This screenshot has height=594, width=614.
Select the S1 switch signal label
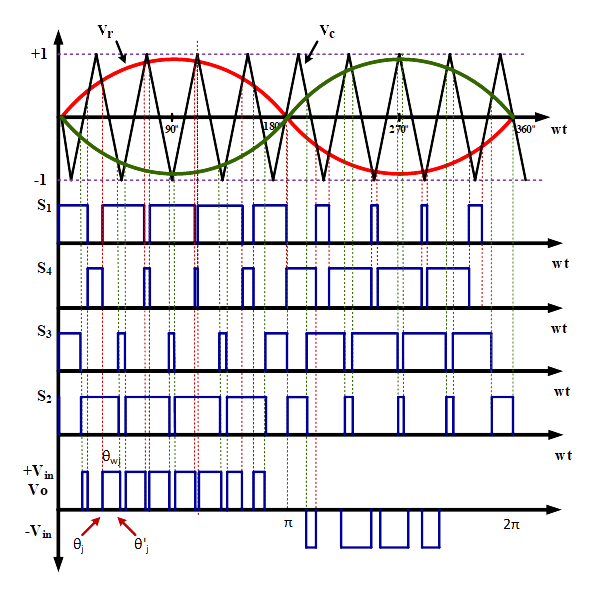(x=44, y=205)
